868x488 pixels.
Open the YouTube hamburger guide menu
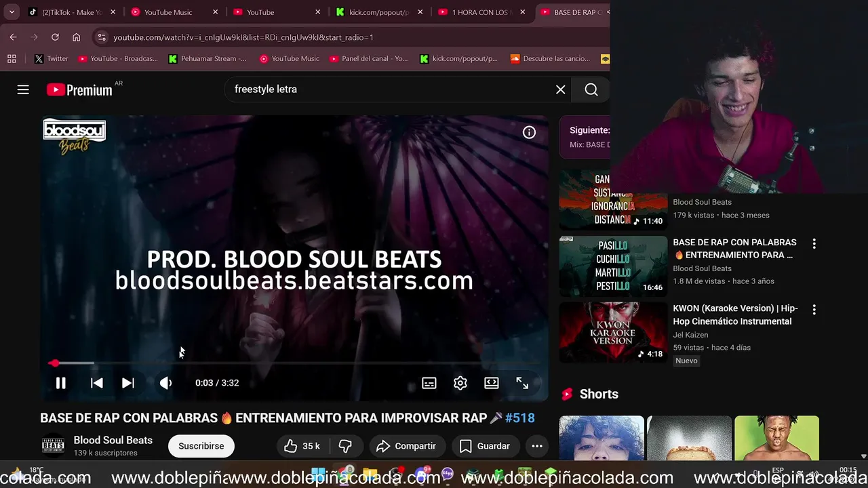23,89
